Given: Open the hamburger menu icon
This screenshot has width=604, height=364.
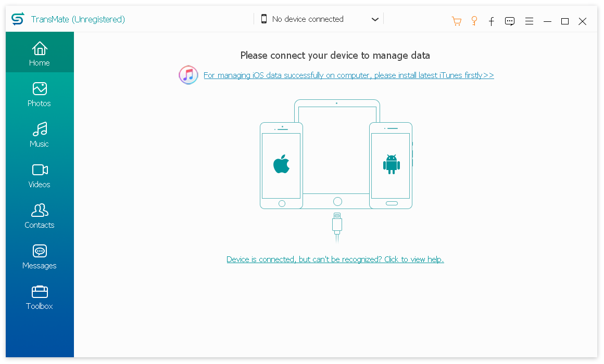Looking at the screenshot, I should tap(529, 21).
